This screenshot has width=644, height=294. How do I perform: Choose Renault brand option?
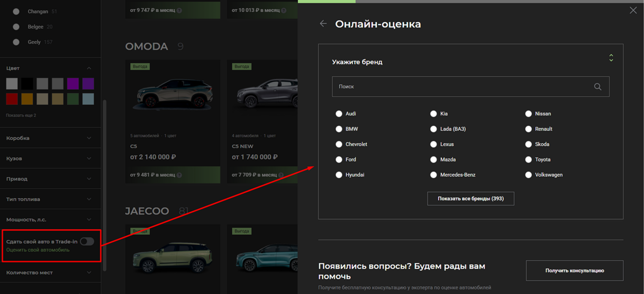pyautogui.click(x=529, y=129)
